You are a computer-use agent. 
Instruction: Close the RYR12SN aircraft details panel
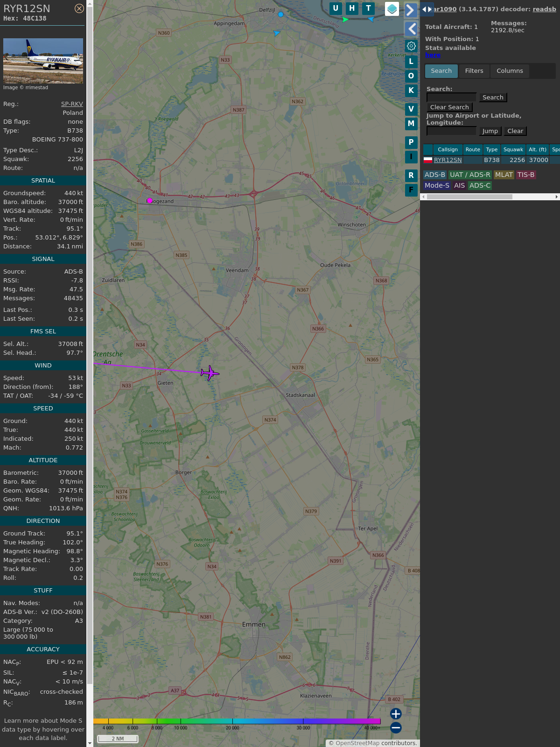click(79, 8)
